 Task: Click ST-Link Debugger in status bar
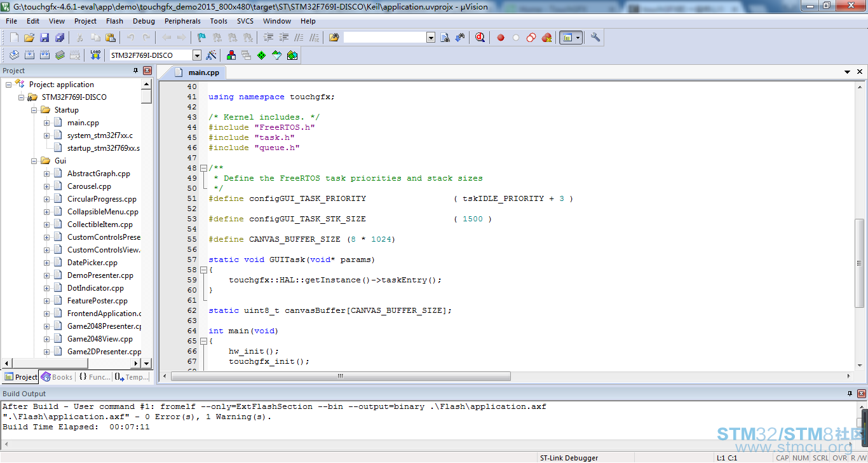coord(569,458)
